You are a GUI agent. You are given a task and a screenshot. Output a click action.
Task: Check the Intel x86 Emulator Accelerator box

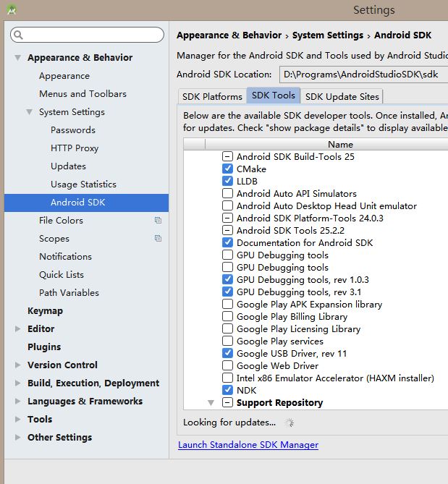pos(227,378)
